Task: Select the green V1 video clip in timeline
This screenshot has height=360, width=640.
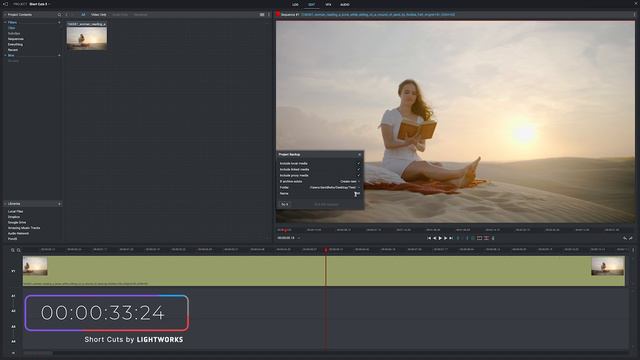Action: 324,271
